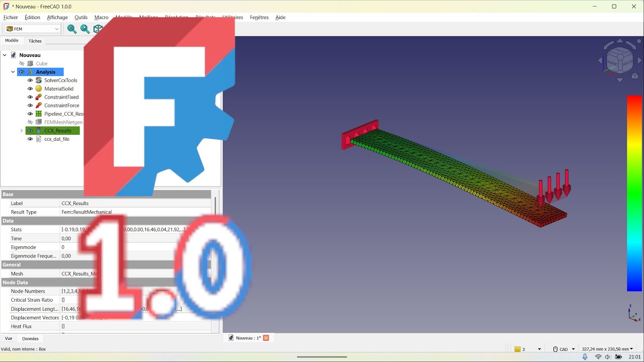644x362 pixels.
Task: Toggle visibility of the Cube object
Action: tap(22, 64)
